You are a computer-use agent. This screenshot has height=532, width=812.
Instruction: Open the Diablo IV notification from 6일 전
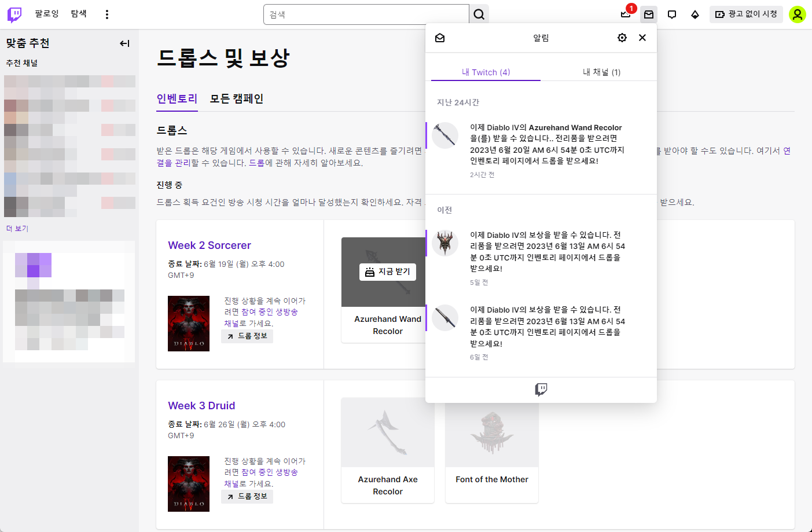click(x=541, y=332)
